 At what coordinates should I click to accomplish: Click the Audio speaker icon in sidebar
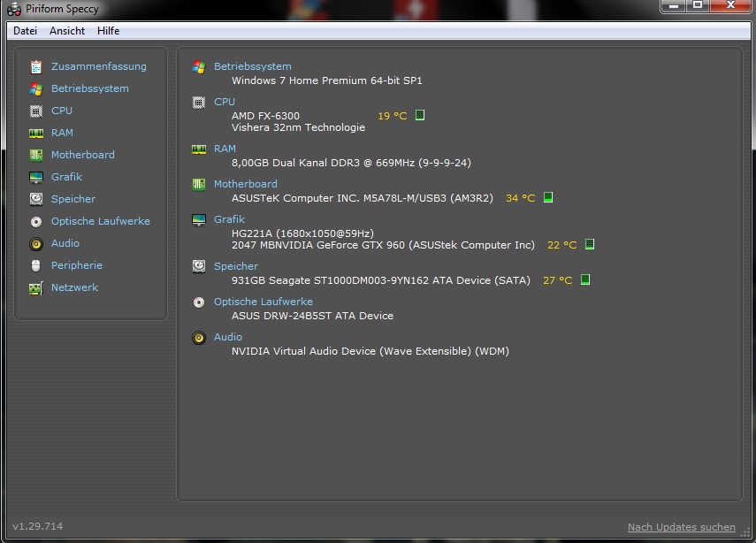point(36,243)
